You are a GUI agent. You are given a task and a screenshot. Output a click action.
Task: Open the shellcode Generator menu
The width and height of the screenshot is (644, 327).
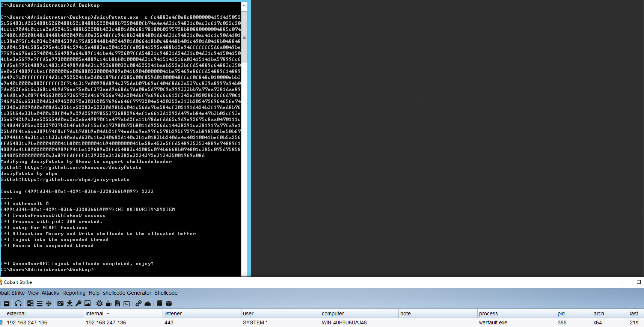pyautogui.click(x=127, y=293)
